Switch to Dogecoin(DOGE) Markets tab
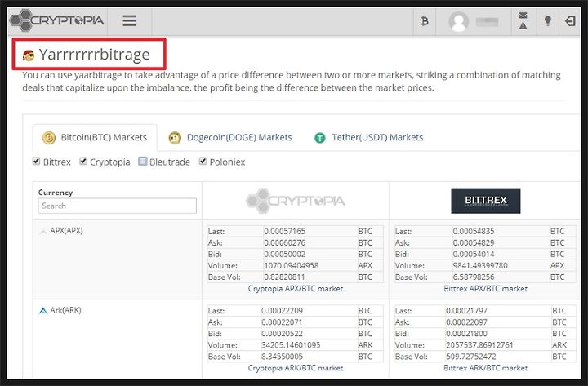The image size is (588, 386). coord(230,138)
